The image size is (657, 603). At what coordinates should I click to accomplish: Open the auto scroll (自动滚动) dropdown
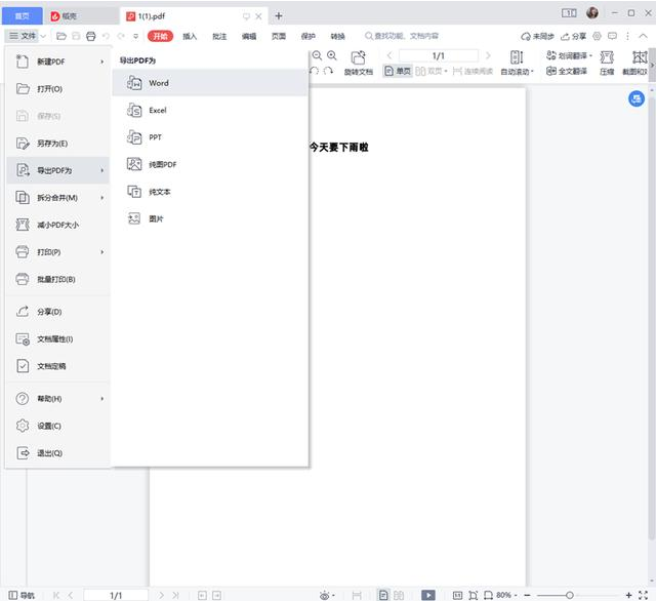coord(517,72)
